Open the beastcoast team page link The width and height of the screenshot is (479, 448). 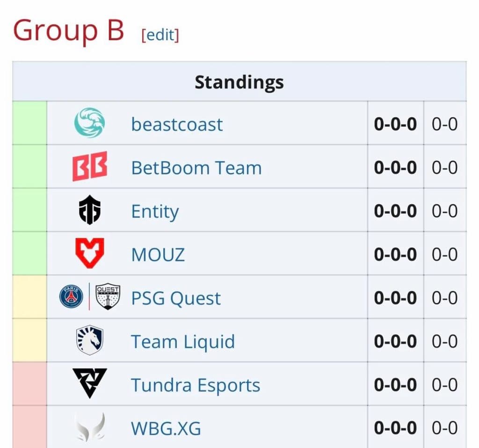tap(176, 124)
